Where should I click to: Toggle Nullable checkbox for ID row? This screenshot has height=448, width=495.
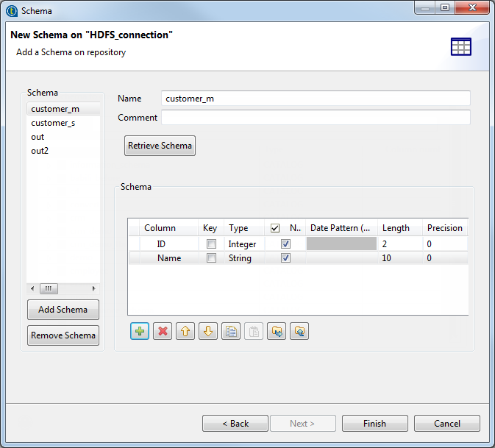[x=285, y=243]
